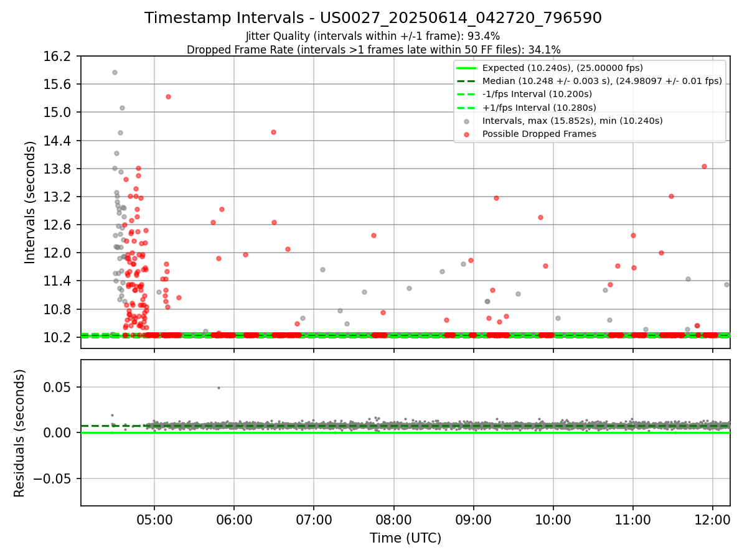Click the red point near 13.85 seconds before 12:00
This screenshot has height=560, width=747.
point(704,166)
